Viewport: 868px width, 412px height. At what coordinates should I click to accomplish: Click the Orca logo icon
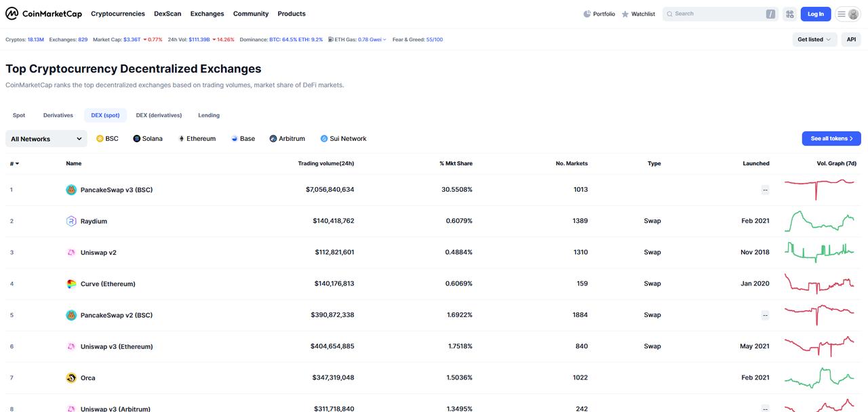(x=71, y=377)
